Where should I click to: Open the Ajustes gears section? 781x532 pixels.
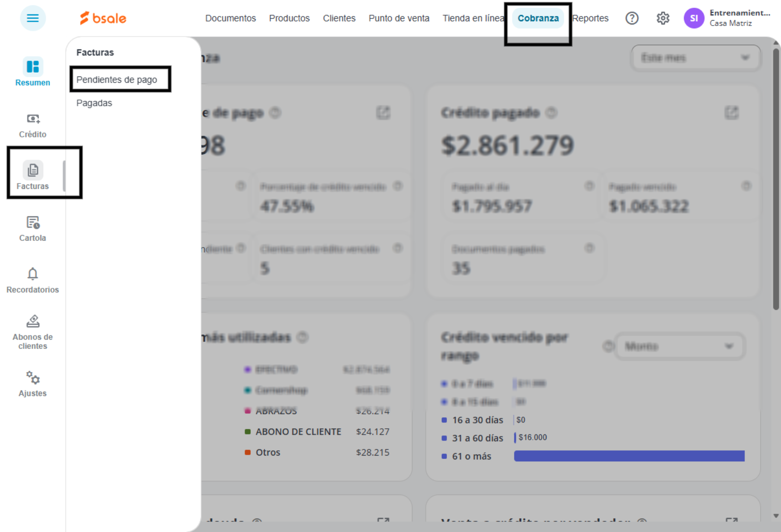pos(33,384)
